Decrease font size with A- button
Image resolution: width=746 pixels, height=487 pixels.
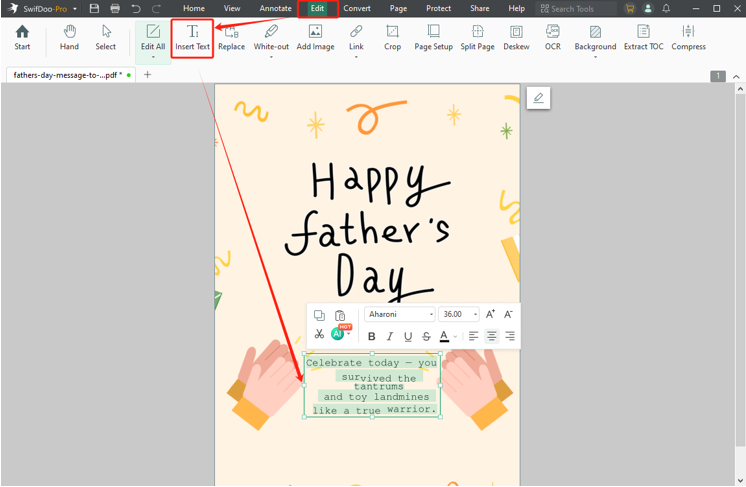pos(508,314)
